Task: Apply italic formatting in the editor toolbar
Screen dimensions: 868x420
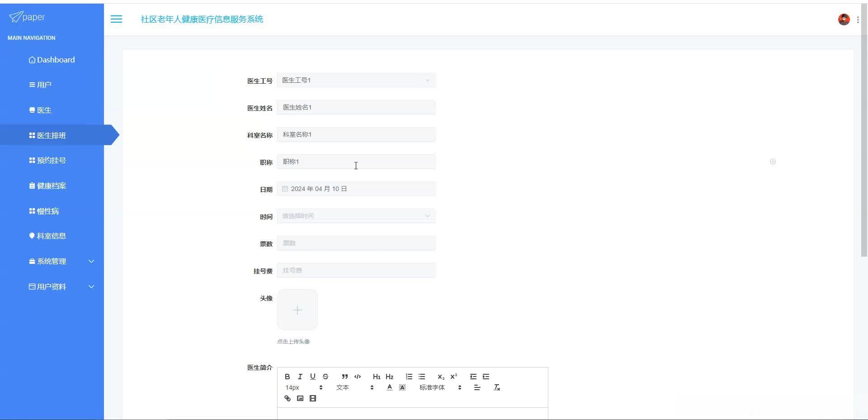Action: 300,377
